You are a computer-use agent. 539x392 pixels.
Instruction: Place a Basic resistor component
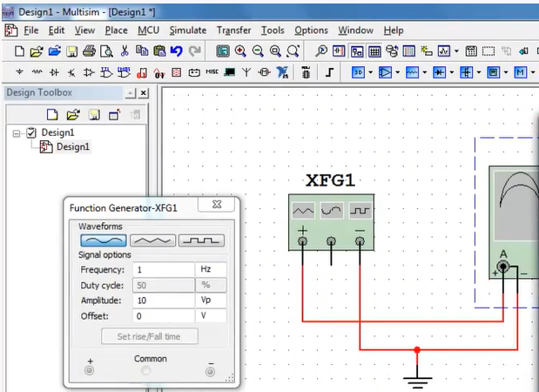tap(37, 72)
